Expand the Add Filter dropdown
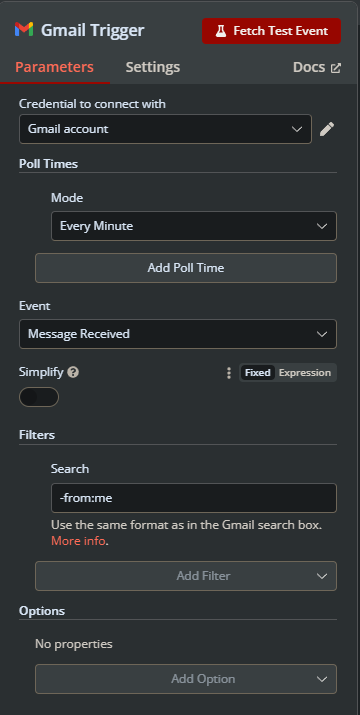 186,576
